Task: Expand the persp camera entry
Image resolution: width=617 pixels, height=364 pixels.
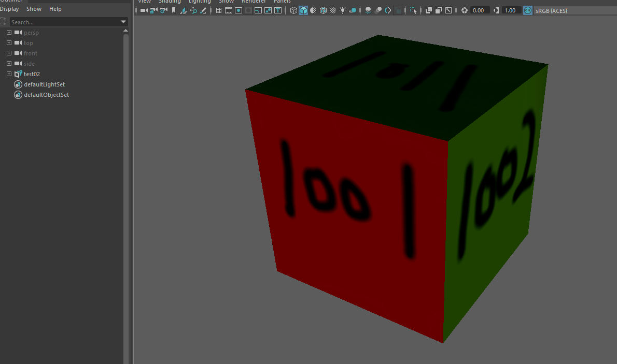Action: [8, 32]
